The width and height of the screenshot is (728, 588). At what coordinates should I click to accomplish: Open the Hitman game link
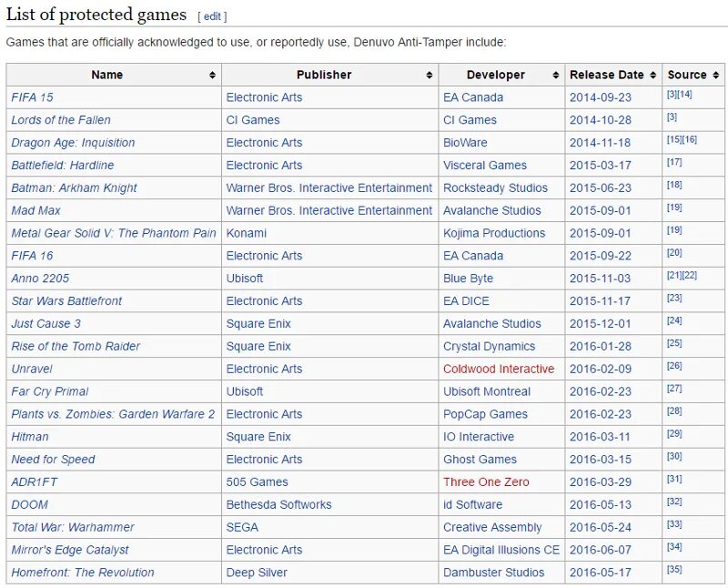tap(30, 437)
